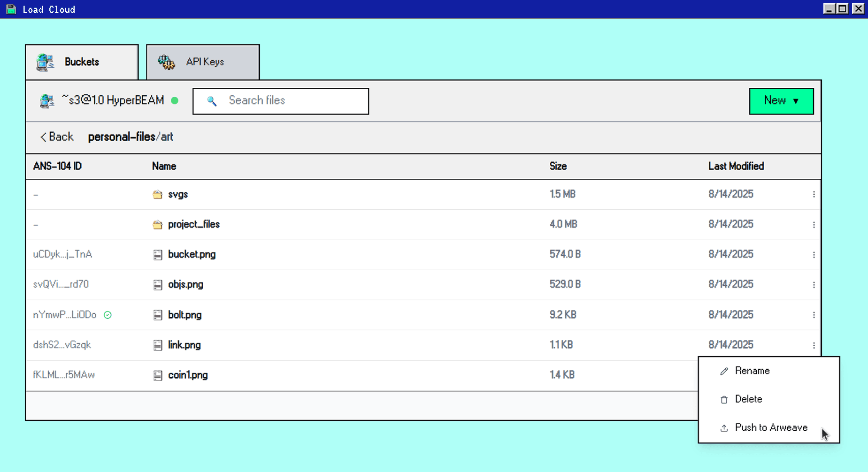Click the API Keys gears icon
The height and width of the screenshot is (472, 868).
click(x=166, y=62)
